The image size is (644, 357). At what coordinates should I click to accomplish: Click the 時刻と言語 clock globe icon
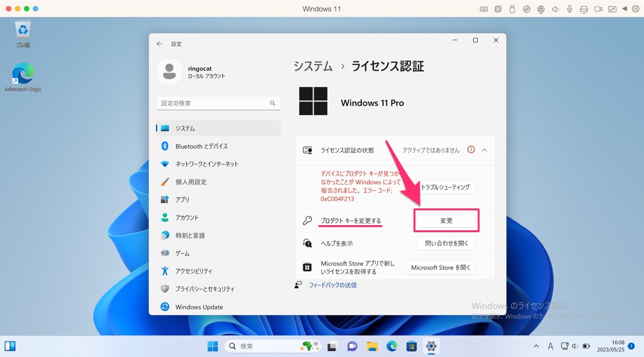pyautogui.click(x=165, y=235)
